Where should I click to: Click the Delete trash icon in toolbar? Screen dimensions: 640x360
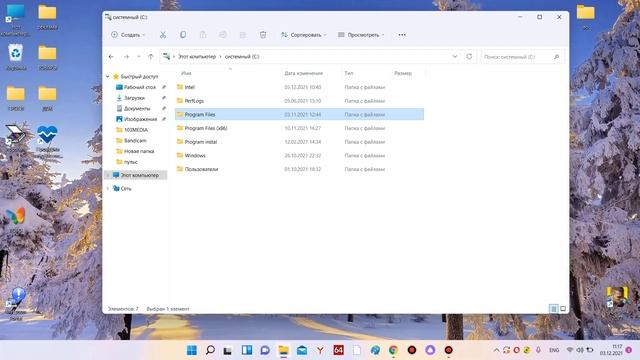(x=263, y=35)
